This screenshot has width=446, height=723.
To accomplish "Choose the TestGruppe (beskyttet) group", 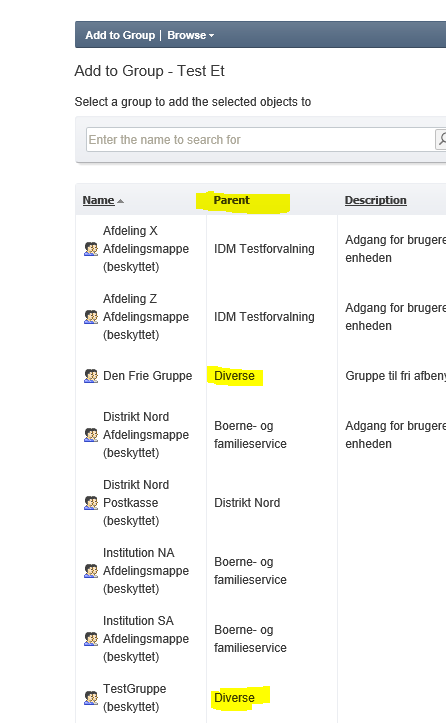I will click(135, 698).
